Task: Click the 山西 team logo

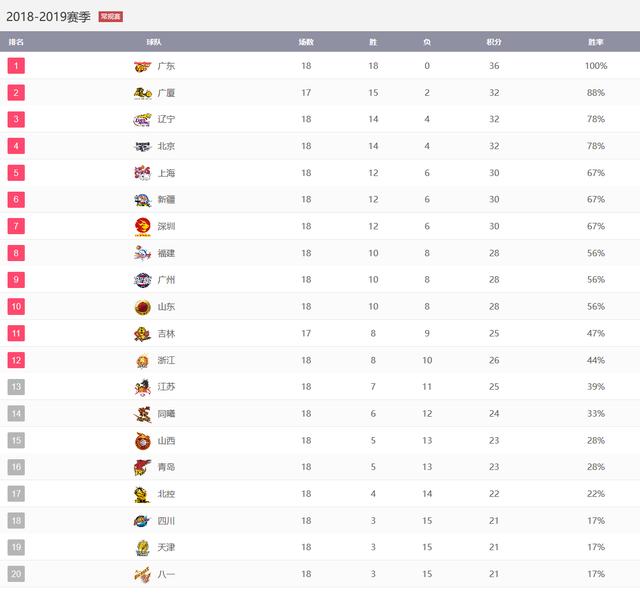Action: pyautogui.click(x=142, y=441)
